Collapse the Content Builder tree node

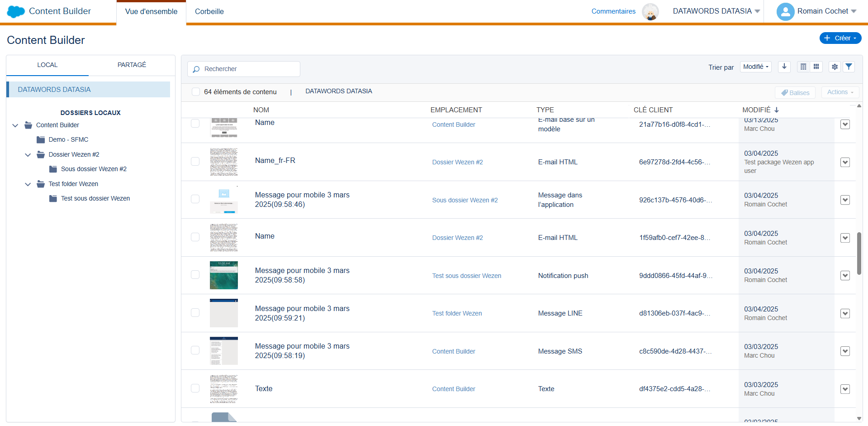15,125
